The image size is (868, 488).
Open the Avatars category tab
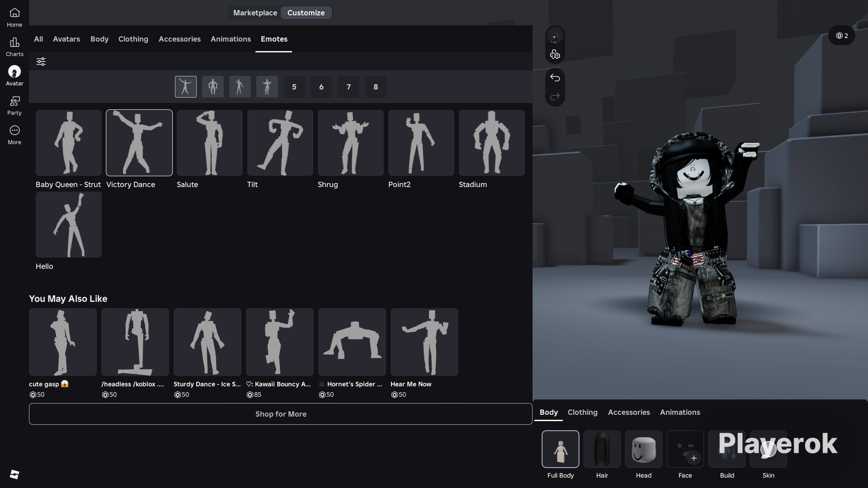[66, 39]
